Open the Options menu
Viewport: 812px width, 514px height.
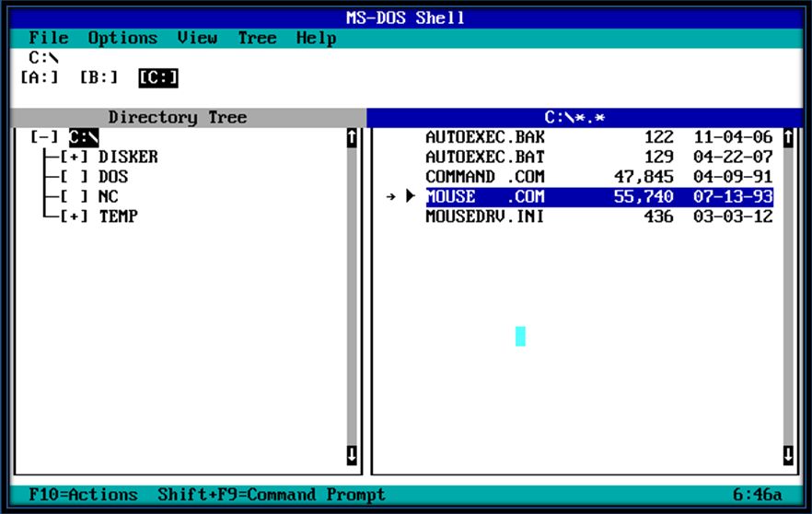click(x=122, y=38)
